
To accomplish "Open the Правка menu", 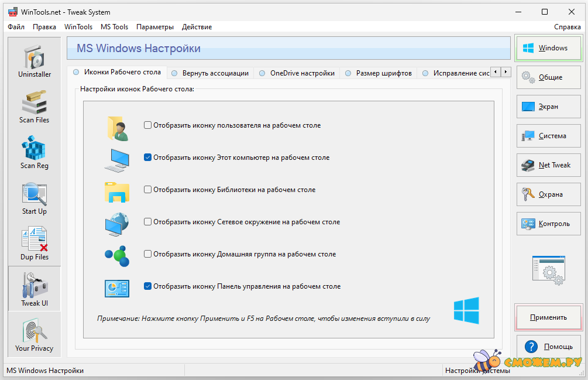I will [x=44, y=27].
